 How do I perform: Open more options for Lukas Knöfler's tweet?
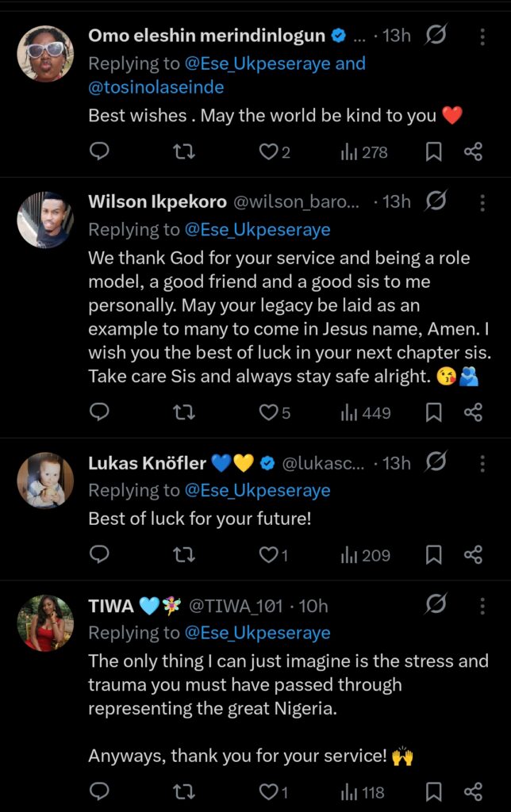[482, 463]
